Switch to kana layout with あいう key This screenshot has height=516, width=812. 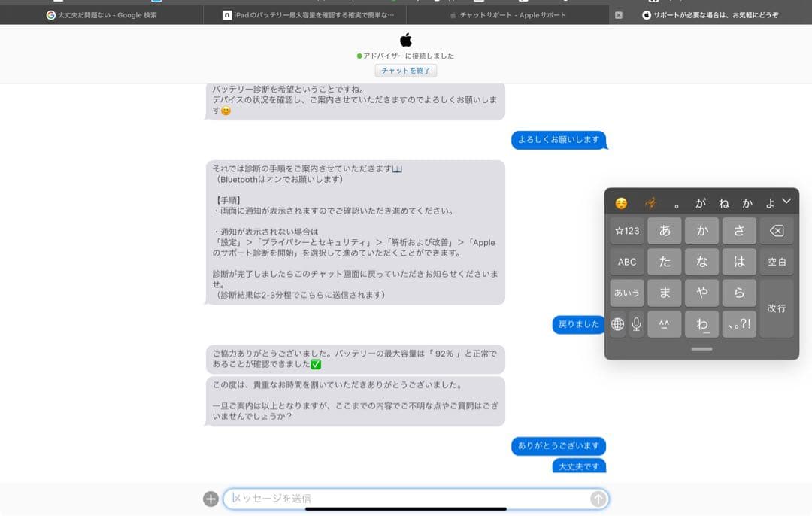(x=627, y=293)
